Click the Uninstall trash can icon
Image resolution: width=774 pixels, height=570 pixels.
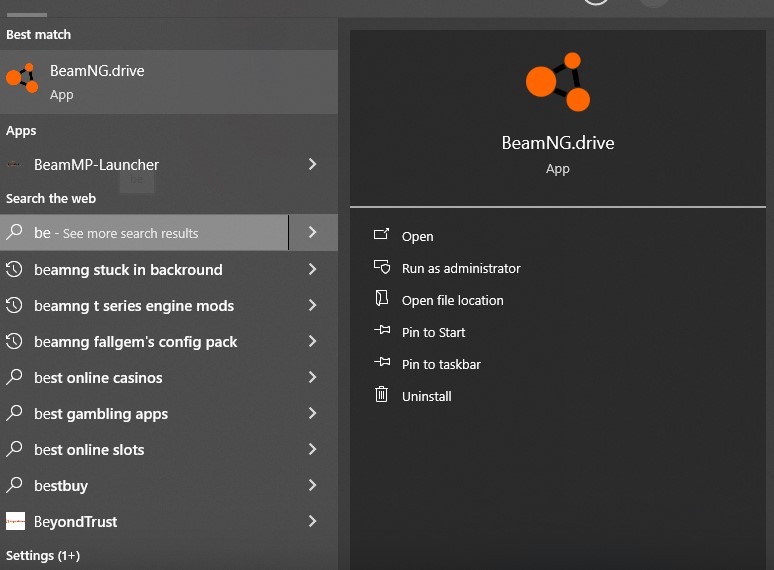(x=381, y=395)
